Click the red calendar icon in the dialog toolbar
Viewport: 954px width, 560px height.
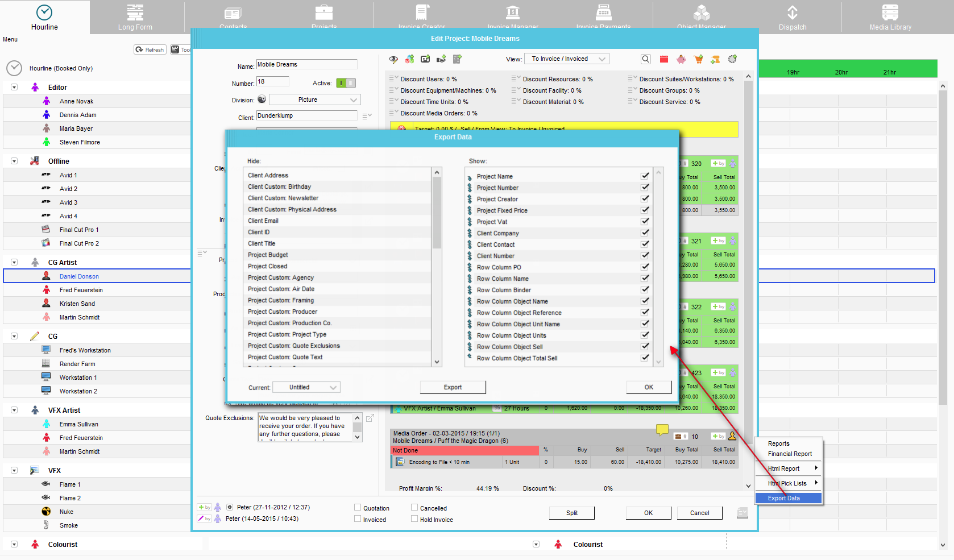[663, 59]
